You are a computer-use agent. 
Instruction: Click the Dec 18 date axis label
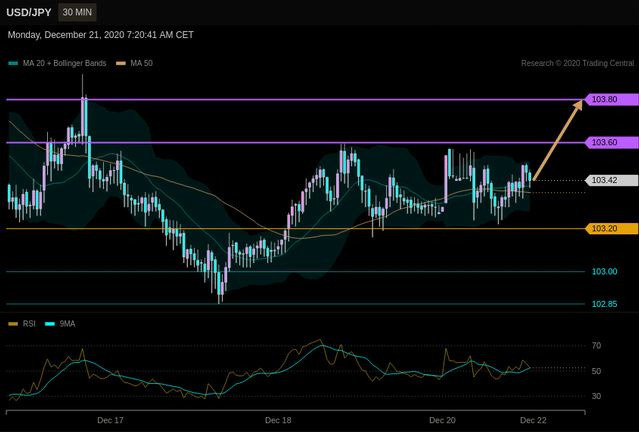(278, 420)
